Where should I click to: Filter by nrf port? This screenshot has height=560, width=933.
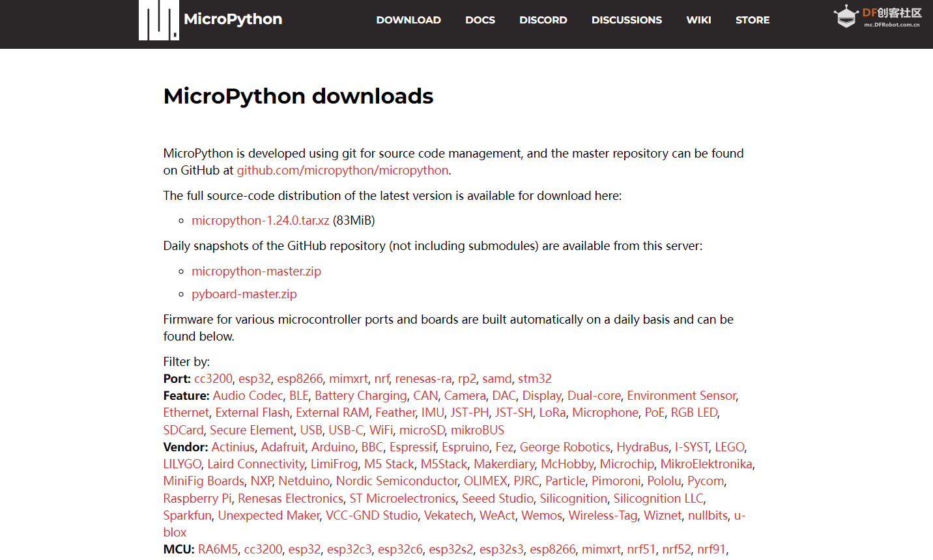[x=382, y=379]
